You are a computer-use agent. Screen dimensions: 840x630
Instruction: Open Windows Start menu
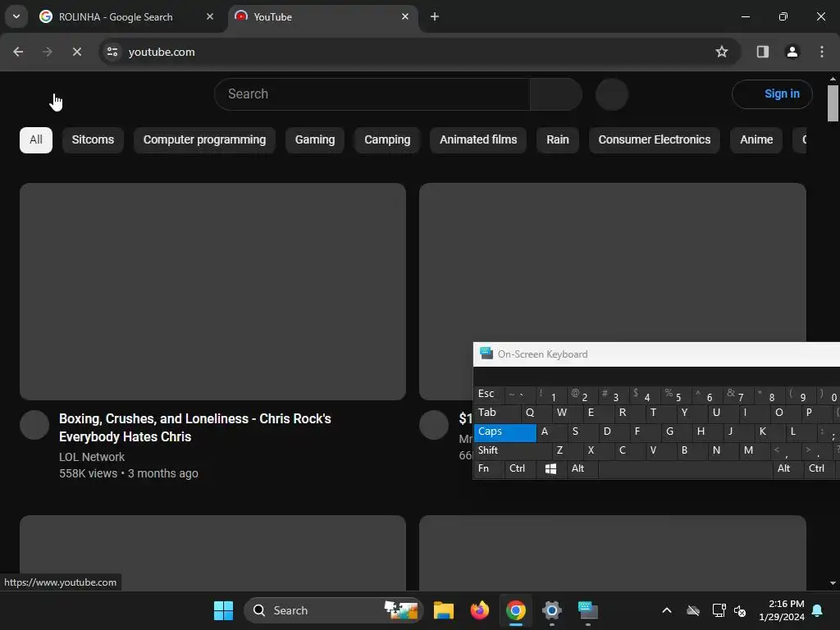click(223, 610)
